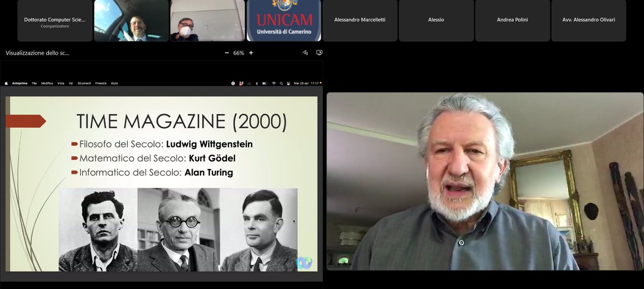Select Avv. Alessandro Olivari participant tile
644x289 pixels.
[589, 21]
